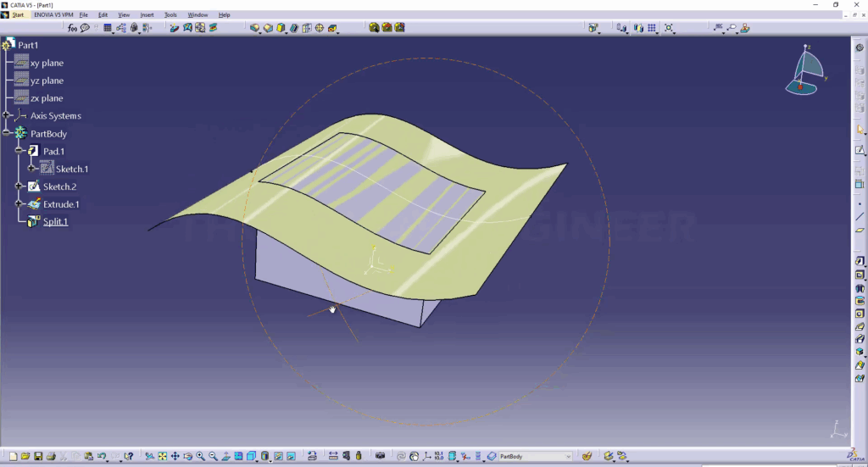Select Sketch.2 in the specification tree
This screenshot has width=868, height=467.
pyautogui.click(x=59, y=186)
